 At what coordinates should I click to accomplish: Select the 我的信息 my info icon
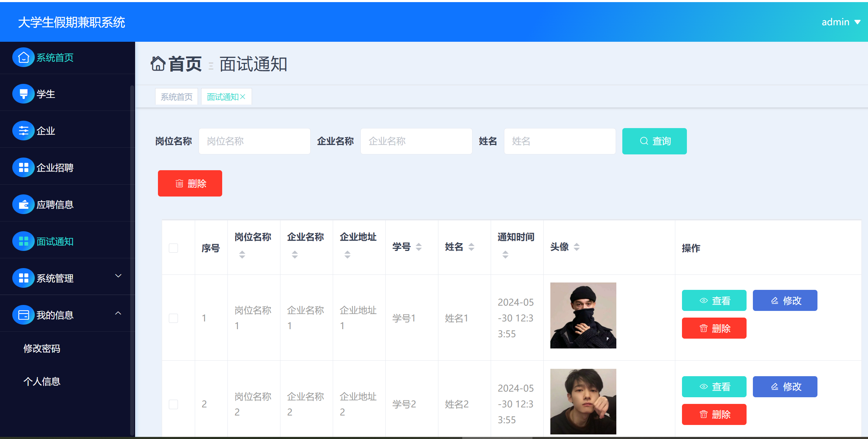[x=23, y=315]
